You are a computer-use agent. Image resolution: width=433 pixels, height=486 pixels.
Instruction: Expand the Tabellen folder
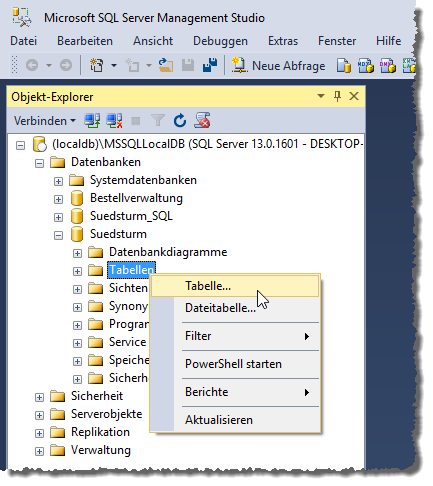(x=77, y=271)
